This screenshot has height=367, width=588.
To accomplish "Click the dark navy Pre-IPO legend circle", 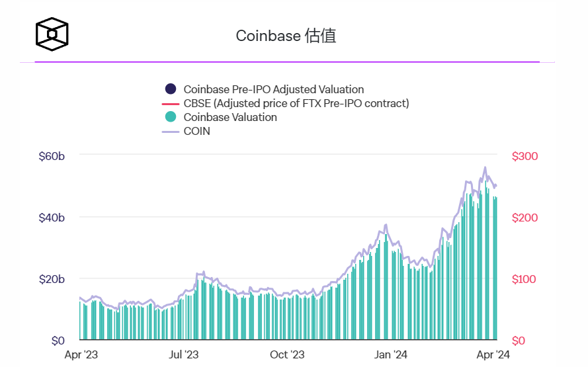I will coord(171,89).
